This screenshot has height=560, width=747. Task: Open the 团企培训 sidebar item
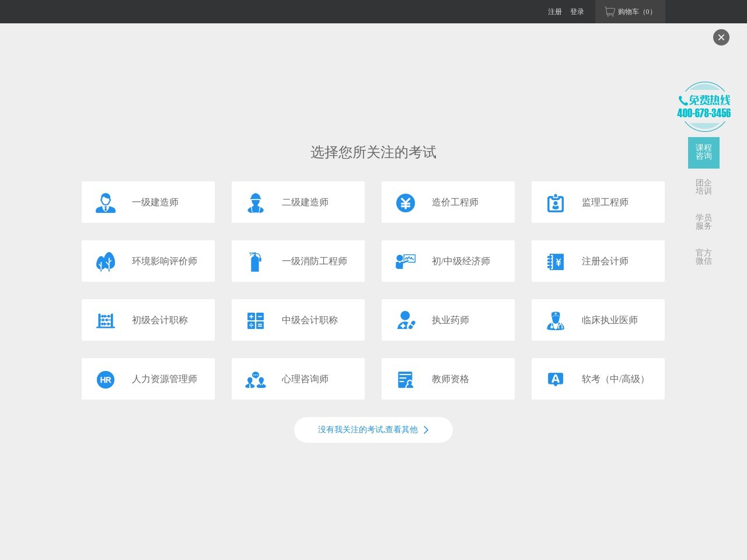pyautogui.click(x=703, y=187)
